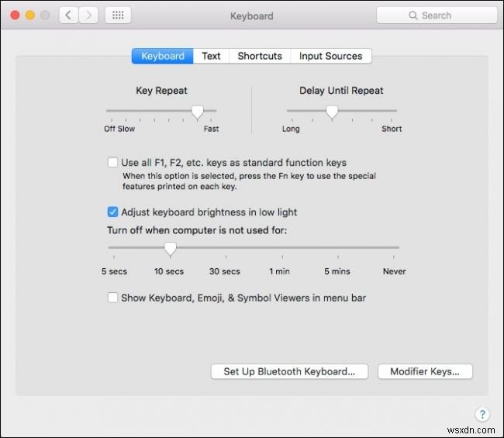Minimize window with the yellow button
The height and width of the screenshot is (438, 504).
30,15
